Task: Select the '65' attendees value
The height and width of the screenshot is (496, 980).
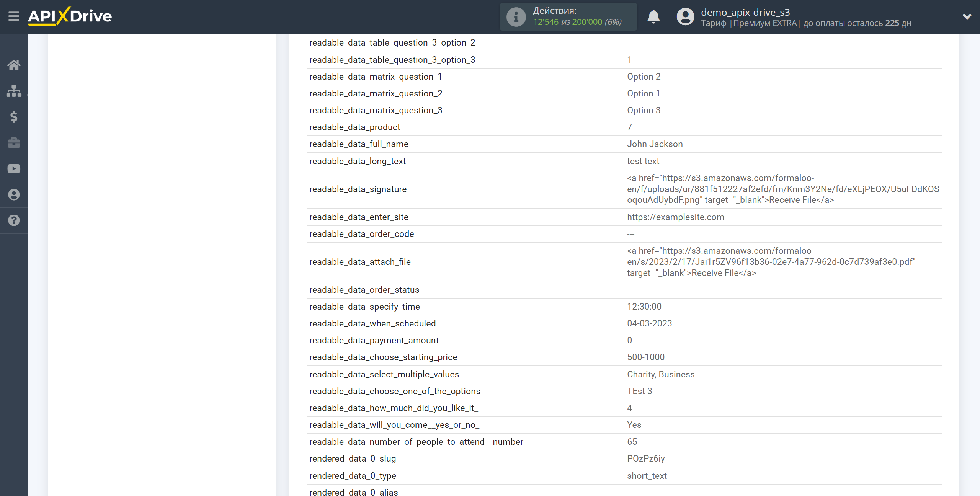Action: click(x=632, y=442)
